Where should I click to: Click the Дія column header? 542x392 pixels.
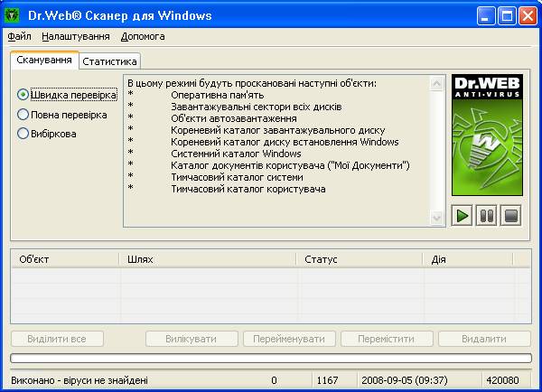[467, 259]
